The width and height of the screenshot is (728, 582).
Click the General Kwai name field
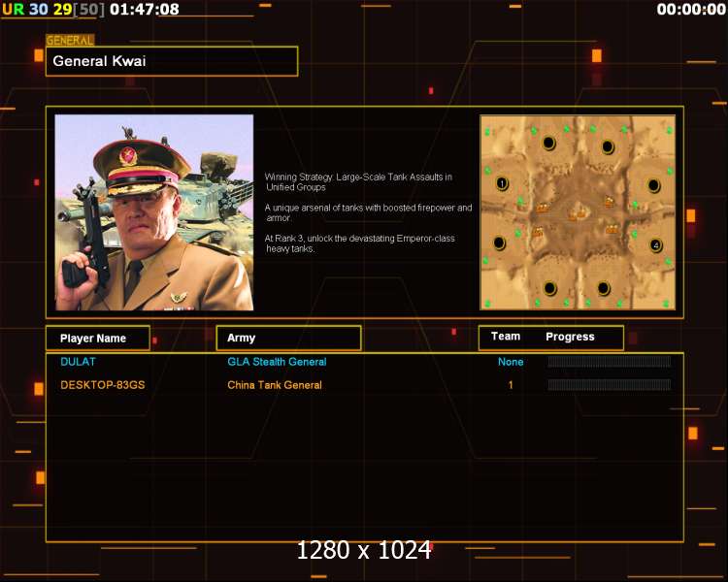coord(172,61)
